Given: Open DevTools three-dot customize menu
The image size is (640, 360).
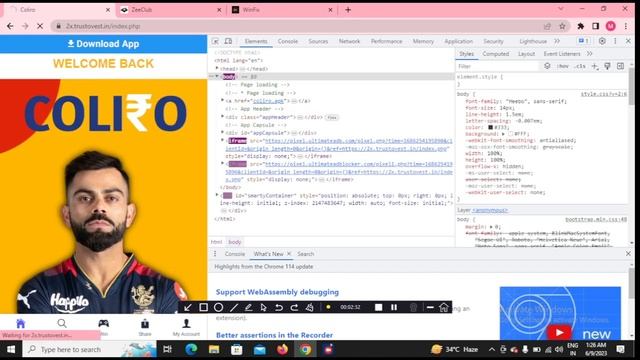Looking at the screenshot, I should pyautogui.click(x=615, y=41).
